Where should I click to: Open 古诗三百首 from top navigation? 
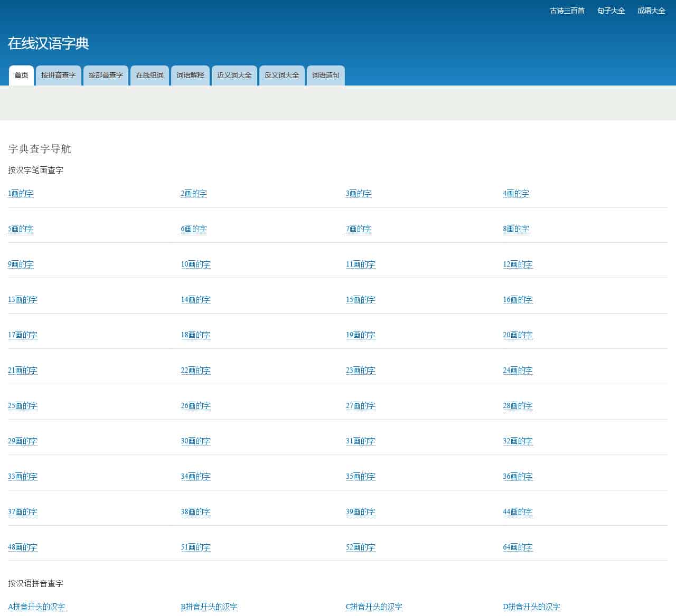coord(565,10)
